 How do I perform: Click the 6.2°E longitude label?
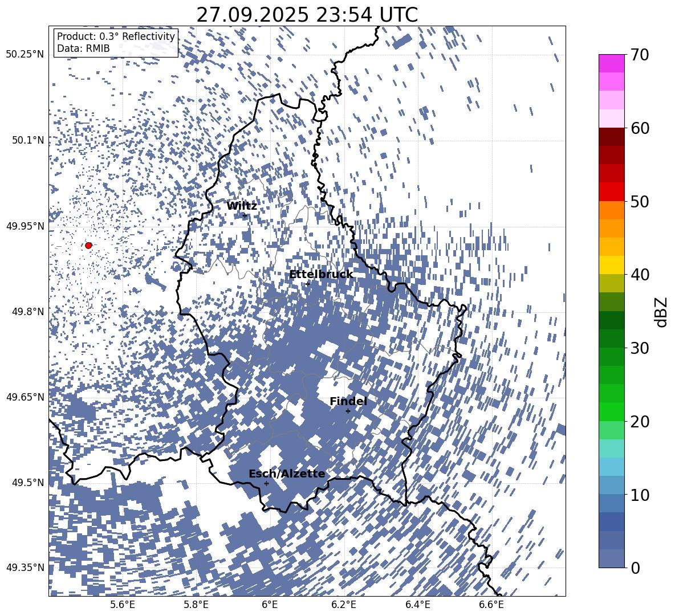(344, 605)
